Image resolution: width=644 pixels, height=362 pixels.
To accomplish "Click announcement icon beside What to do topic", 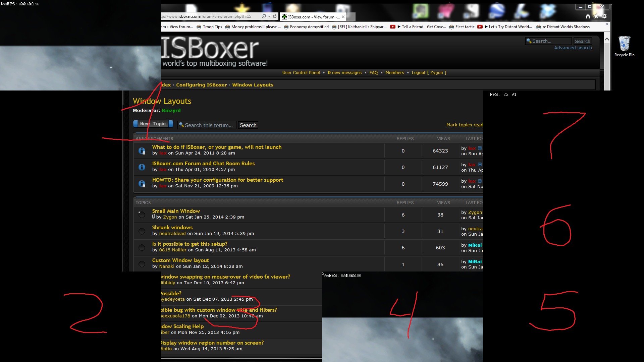I will (x=142, y=151).
